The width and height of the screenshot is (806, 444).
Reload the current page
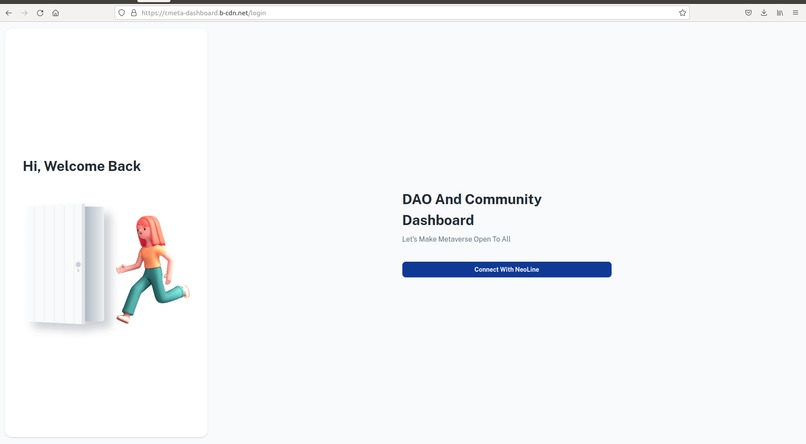click(40, 13)
